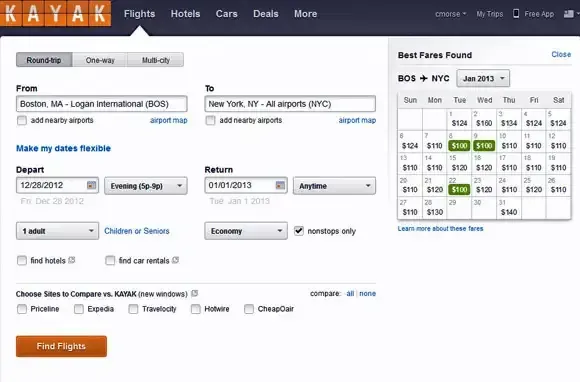Click the From airport input field
This screenshot has width=580, height=382.
tap(102, 104)
